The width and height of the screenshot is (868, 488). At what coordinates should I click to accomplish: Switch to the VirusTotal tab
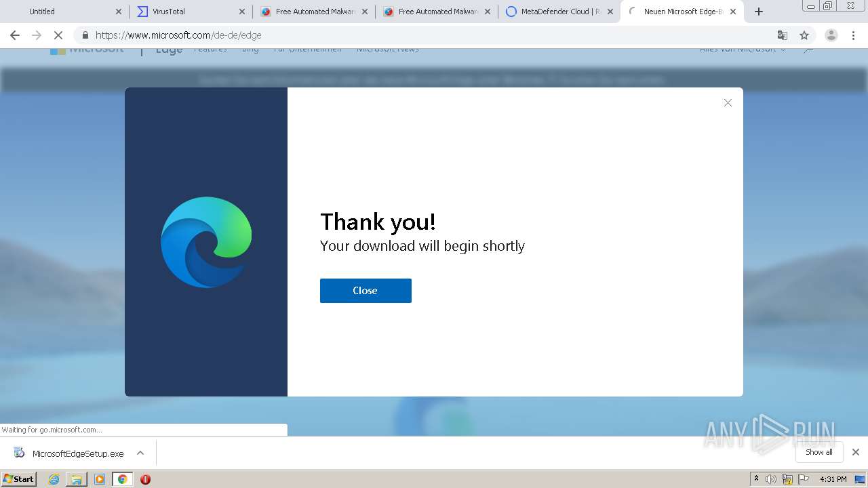tap(190, 12)
